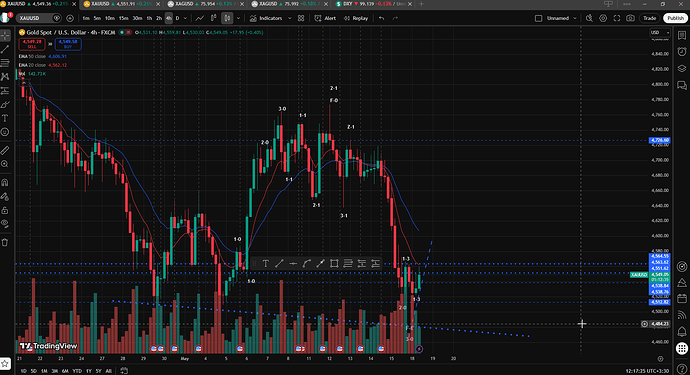
Task: Click the Alert button
Action: click(325, 18)
